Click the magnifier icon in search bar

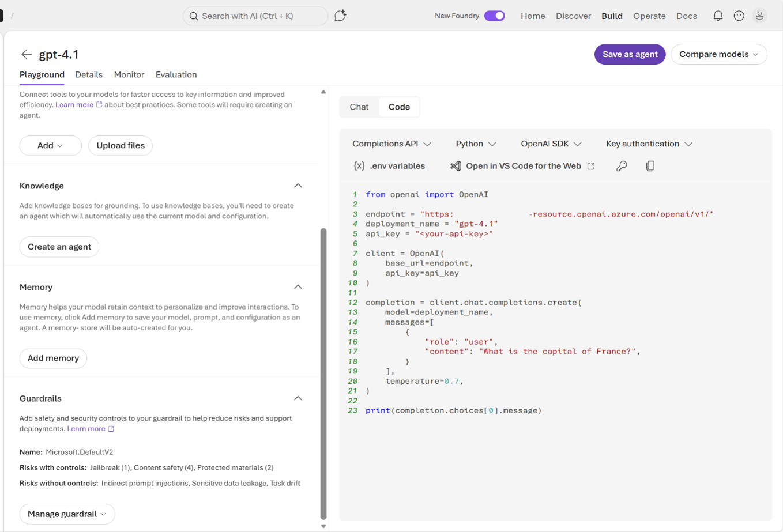pyautogui.click(x=194, y=16)
